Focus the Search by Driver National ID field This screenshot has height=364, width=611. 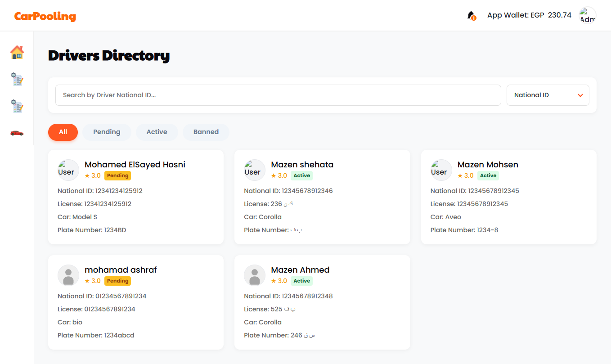[x=278, y=95]
